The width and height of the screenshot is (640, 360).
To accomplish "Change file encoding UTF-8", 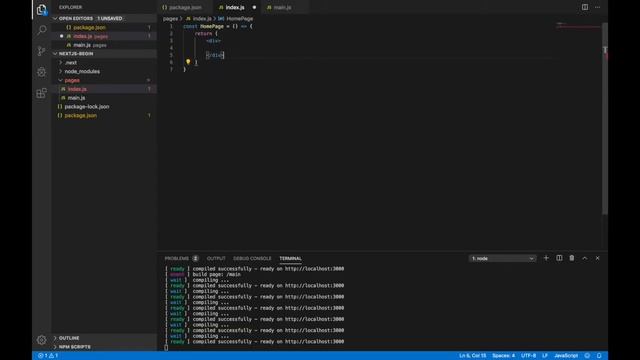I will (x=529, y=356).
